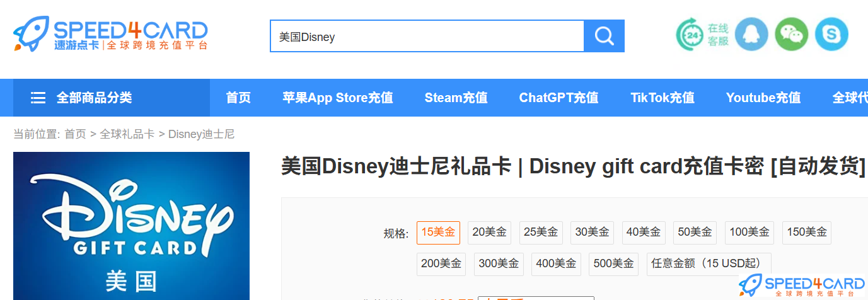This screenshot has width=868, height=300.
Task: Select the 40美金 denomination
Action: (x=644, y=233)
